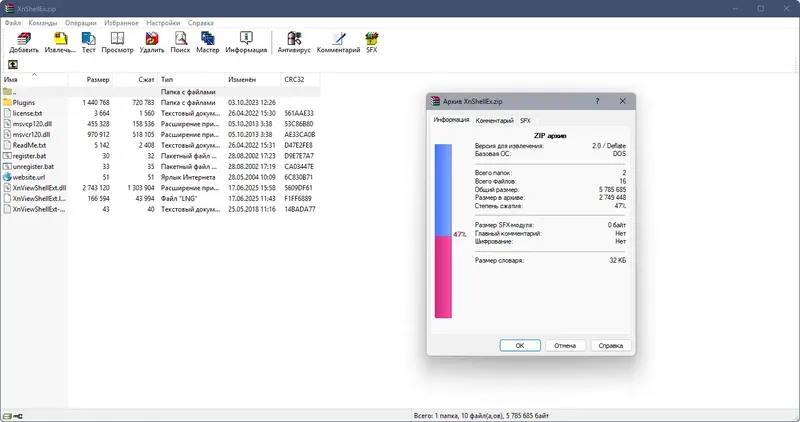Click the SFX toolbar icon
Viewport: 800px width, 422px height.
pos(371,39)
